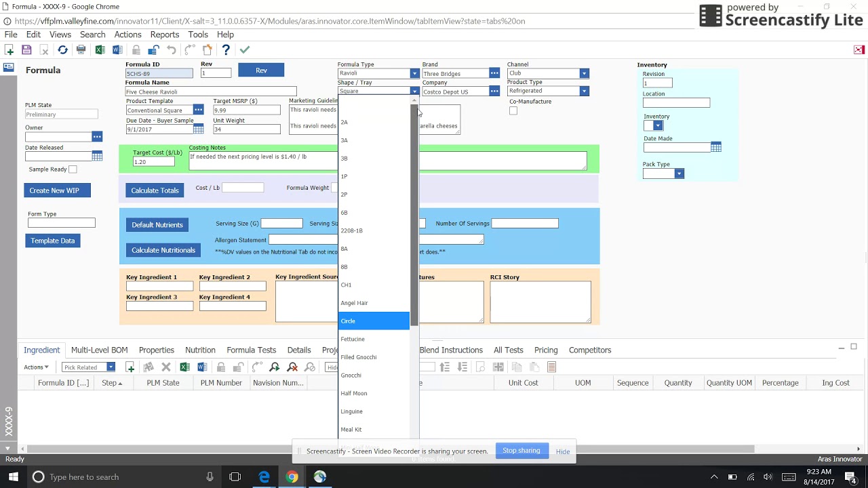Click the Target Cost input field
Image resolution: width=868 pixels, height=488 pixels.
pos(154,162)
